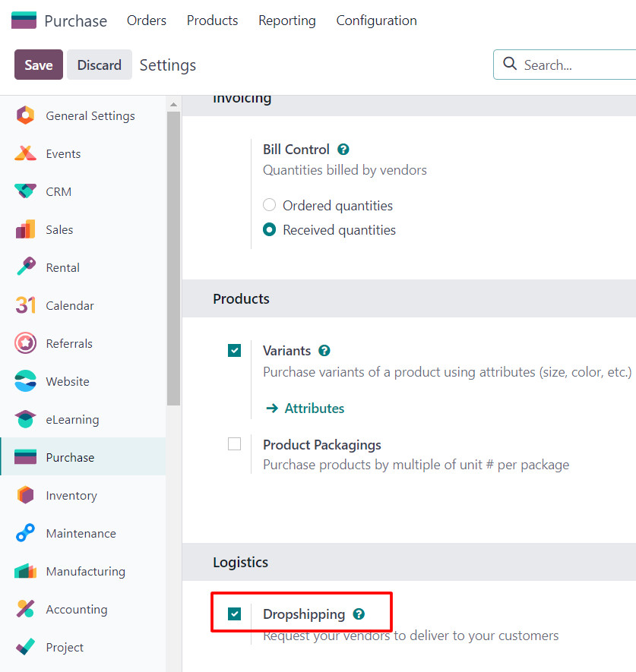Save the settings changes
The width and height of the screenshot is (636, 672).
[39, 65]
